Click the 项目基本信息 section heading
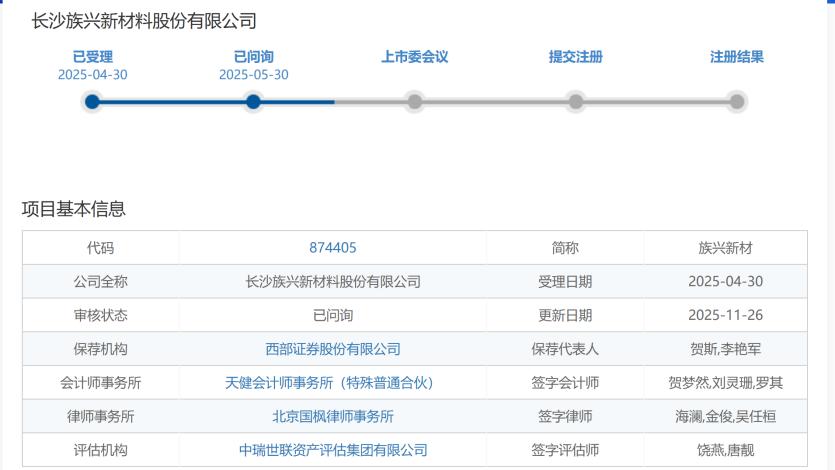The image size is (835, 470). point(74,209)
